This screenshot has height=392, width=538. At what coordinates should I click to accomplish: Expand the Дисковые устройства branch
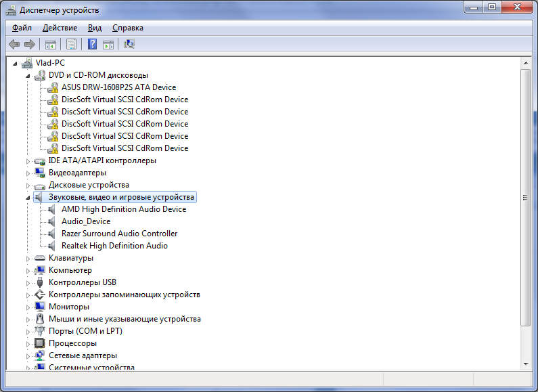tap(28, 186)
